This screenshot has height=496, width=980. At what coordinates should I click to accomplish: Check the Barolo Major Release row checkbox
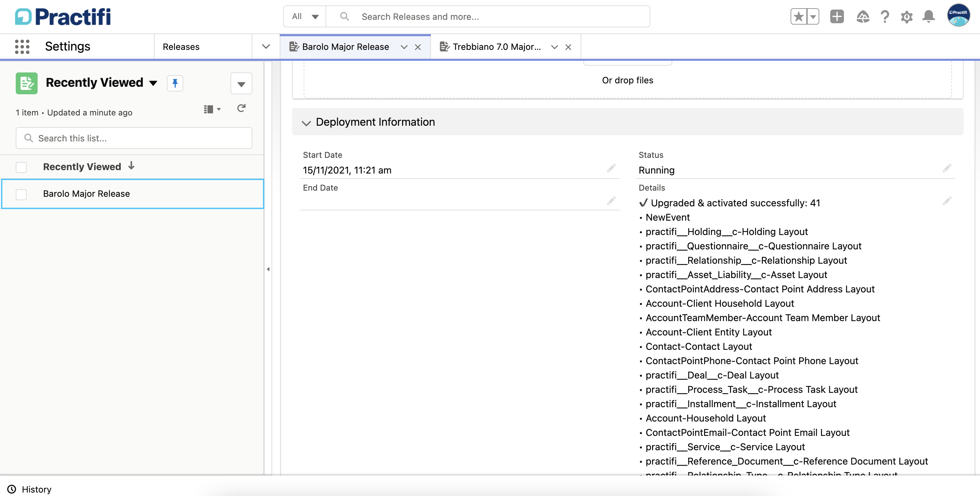pyautogui.click(x=21, y=195)
